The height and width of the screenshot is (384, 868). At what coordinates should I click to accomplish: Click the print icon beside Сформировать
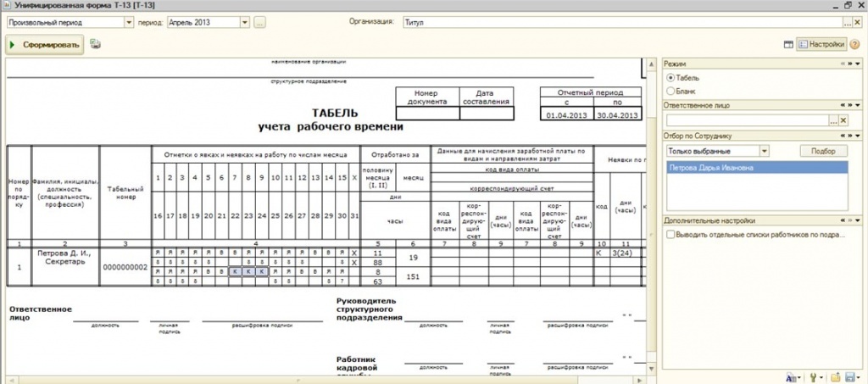[x=96, y=44]
